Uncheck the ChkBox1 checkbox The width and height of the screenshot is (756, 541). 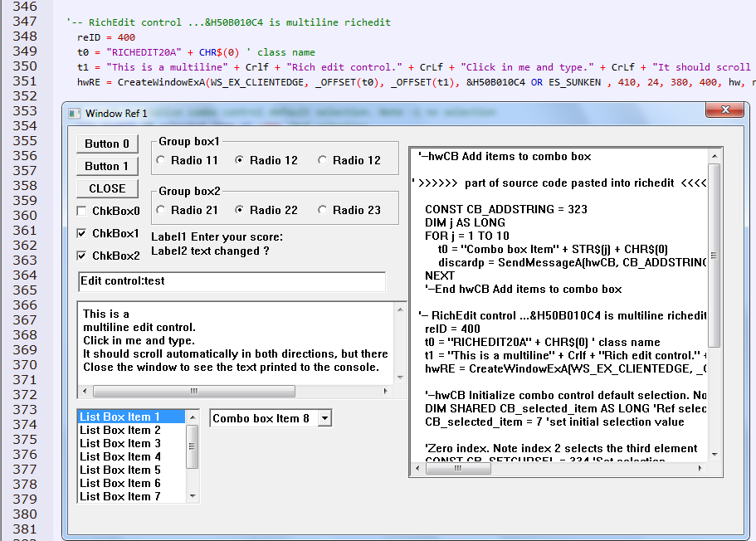tap(82, 234)
